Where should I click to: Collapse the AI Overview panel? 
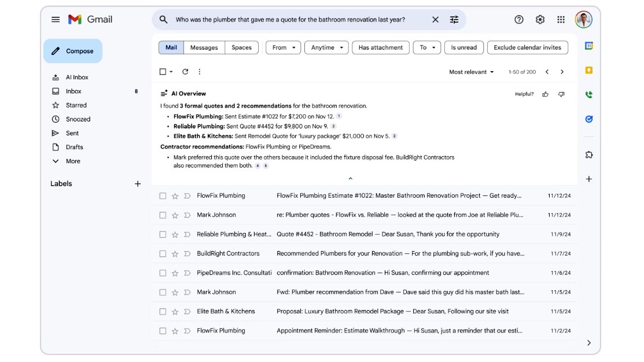[350, 178]
